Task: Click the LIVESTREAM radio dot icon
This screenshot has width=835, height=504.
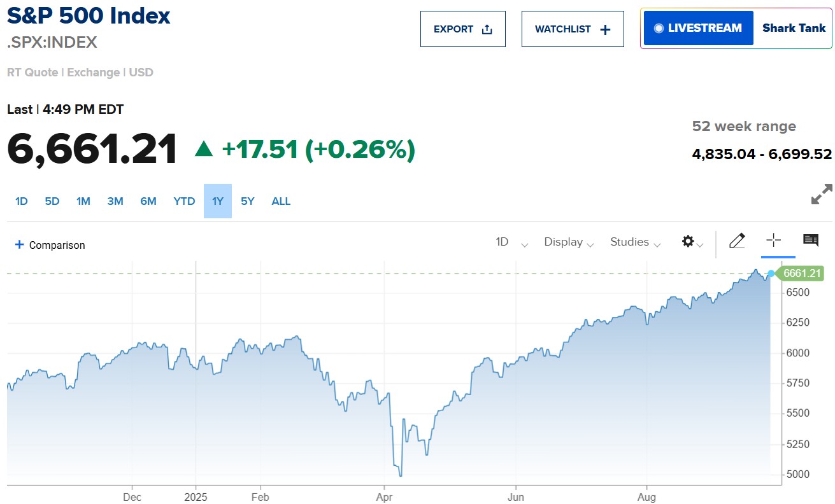Action: pyautogui.click(x=659, y=28)
